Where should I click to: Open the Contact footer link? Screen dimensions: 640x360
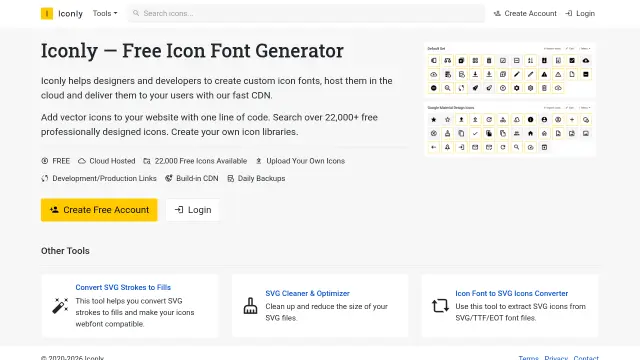coord(586,358)
